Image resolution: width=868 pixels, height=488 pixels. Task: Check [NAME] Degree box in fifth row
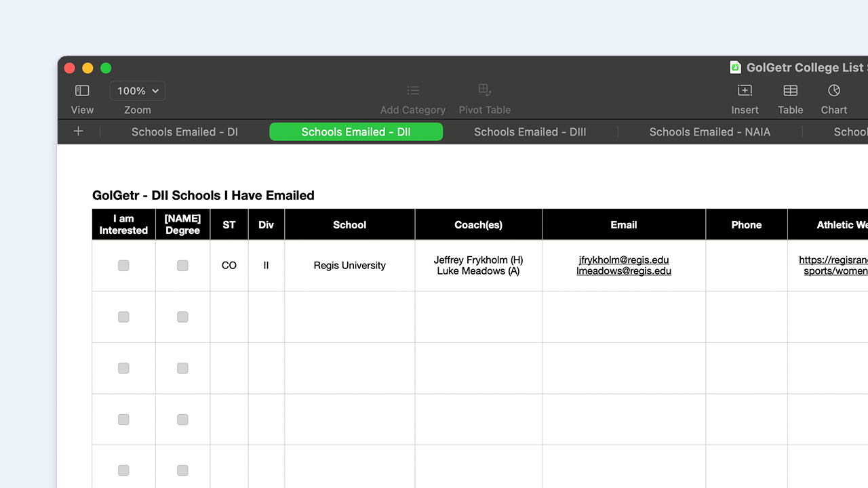[182, 470]
